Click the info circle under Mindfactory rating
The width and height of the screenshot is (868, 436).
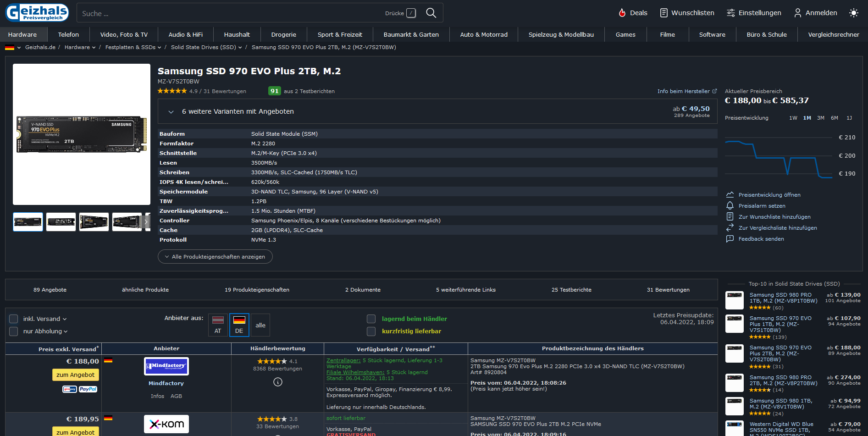tap(278, 382)
